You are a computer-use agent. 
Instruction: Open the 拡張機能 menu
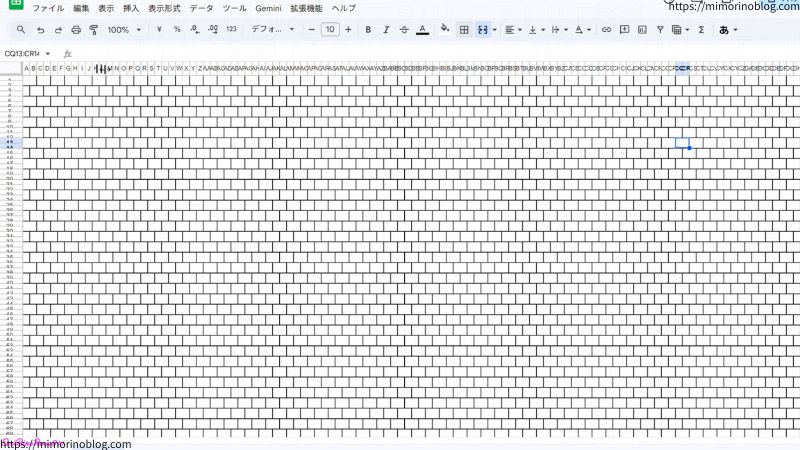[x=307, y=8]
